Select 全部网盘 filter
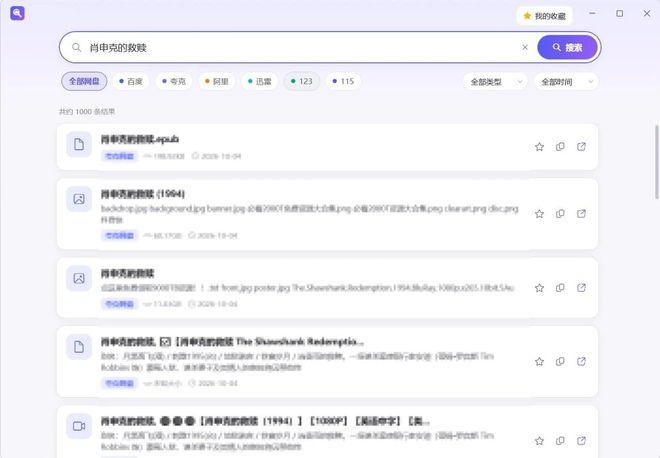The image size is (660, 458). click(x=84, y=81)
